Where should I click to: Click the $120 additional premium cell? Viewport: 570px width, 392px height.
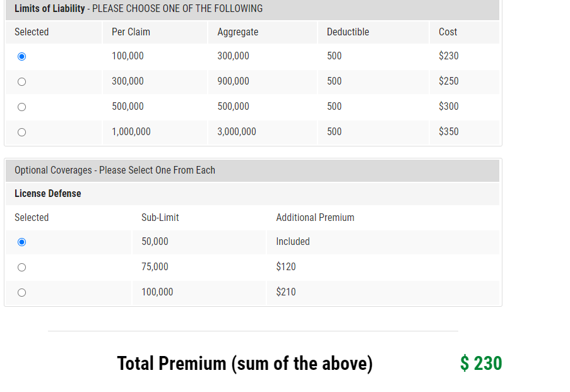(286, 267)
